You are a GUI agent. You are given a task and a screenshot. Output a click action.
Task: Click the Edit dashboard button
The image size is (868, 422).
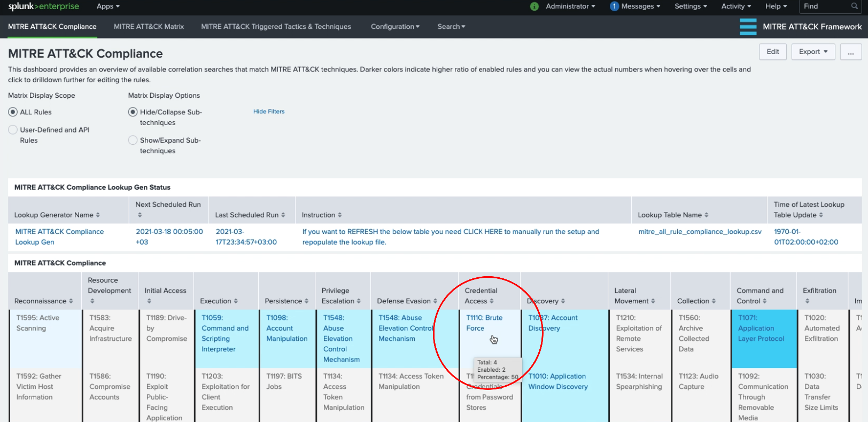coord(773,52)
